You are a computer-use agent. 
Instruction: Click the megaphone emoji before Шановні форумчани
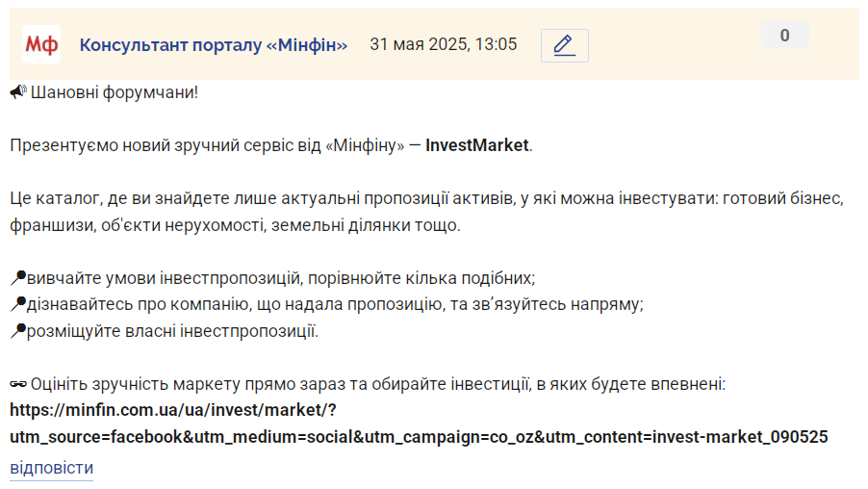18,92
